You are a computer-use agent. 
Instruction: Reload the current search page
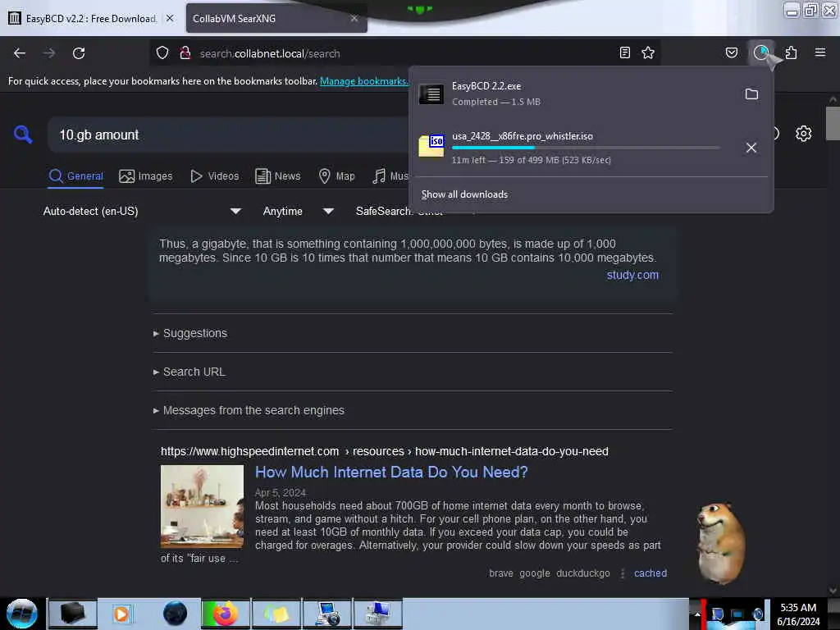click(x=79, y=53)
